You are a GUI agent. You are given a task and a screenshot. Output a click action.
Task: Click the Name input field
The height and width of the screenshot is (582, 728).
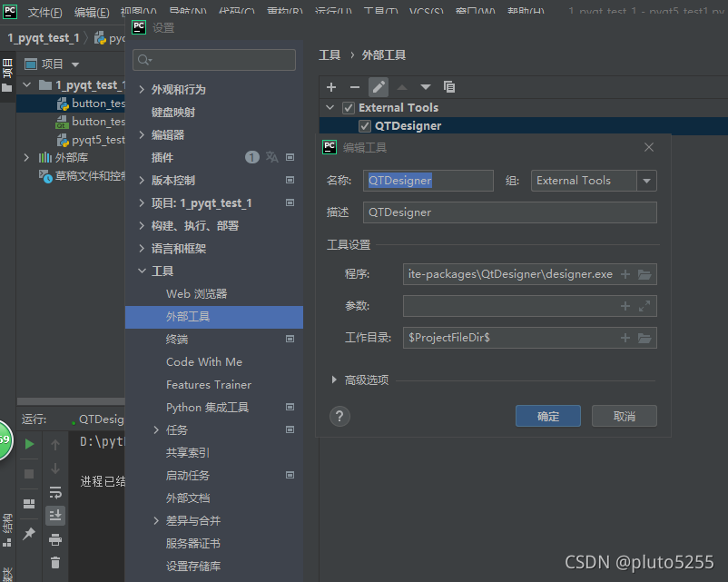tap(428, 181)
